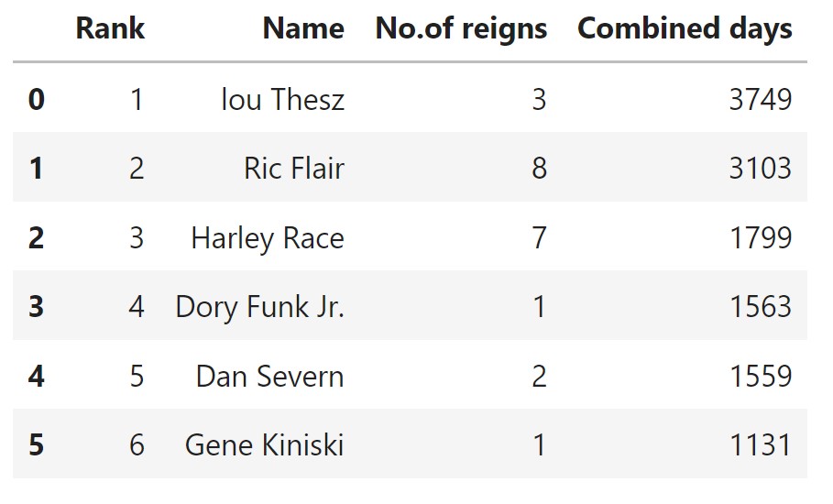Click the combined days value 1559

(760, 377)
